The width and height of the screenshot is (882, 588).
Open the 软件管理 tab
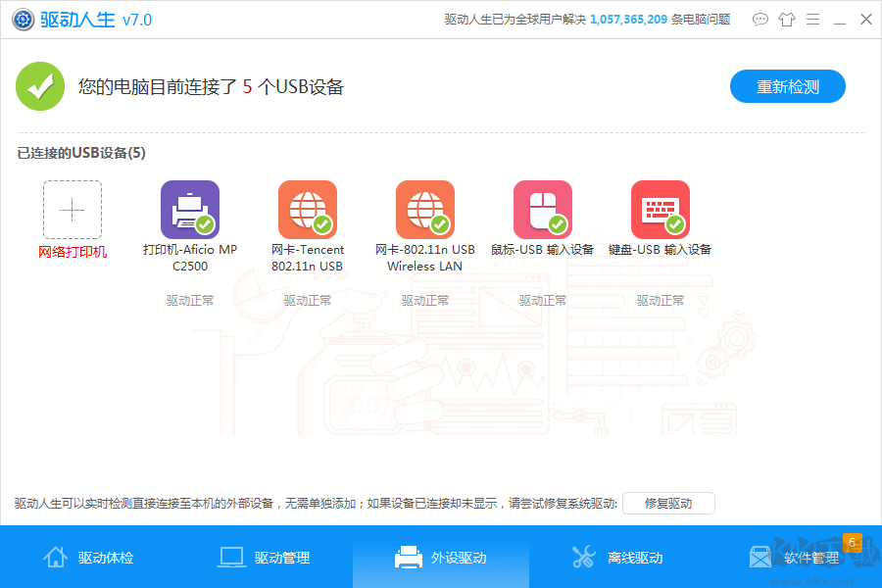[x=794, y=557]
